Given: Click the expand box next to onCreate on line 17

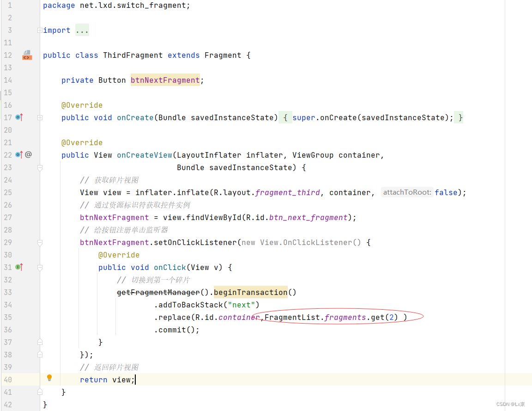Looking at the screenshot, I should click(x=40, y=117).
